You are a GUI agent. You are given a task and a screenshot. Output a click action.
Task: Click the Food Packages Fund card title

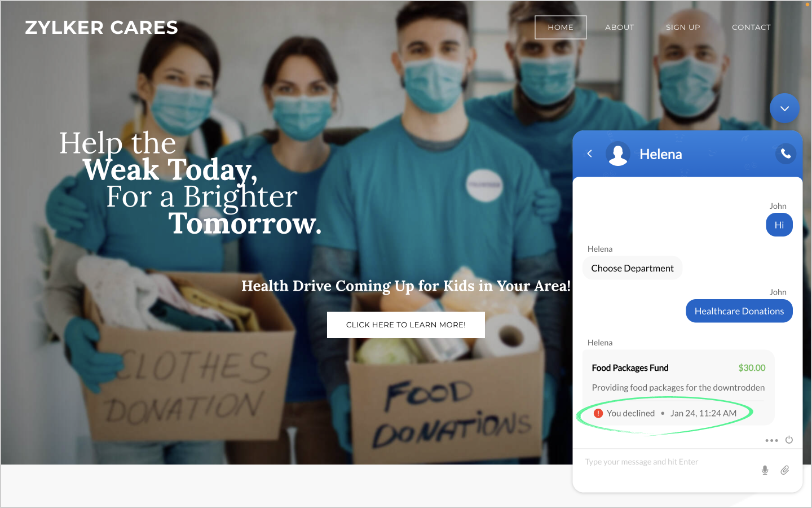click(x=630, y=368)
